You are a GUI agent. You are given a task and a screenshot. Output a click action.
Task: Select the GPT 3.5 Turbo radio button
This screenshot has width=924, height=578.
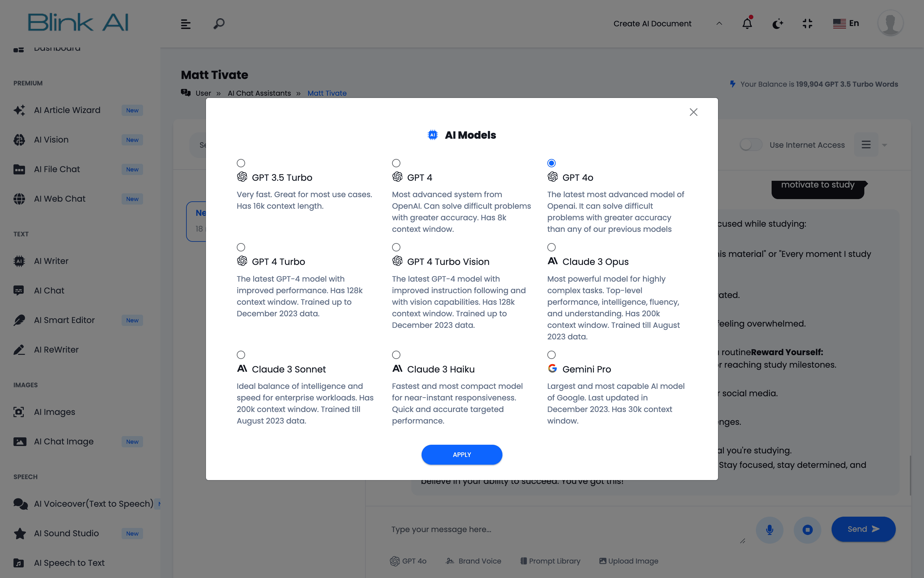[x=241, y=163]
